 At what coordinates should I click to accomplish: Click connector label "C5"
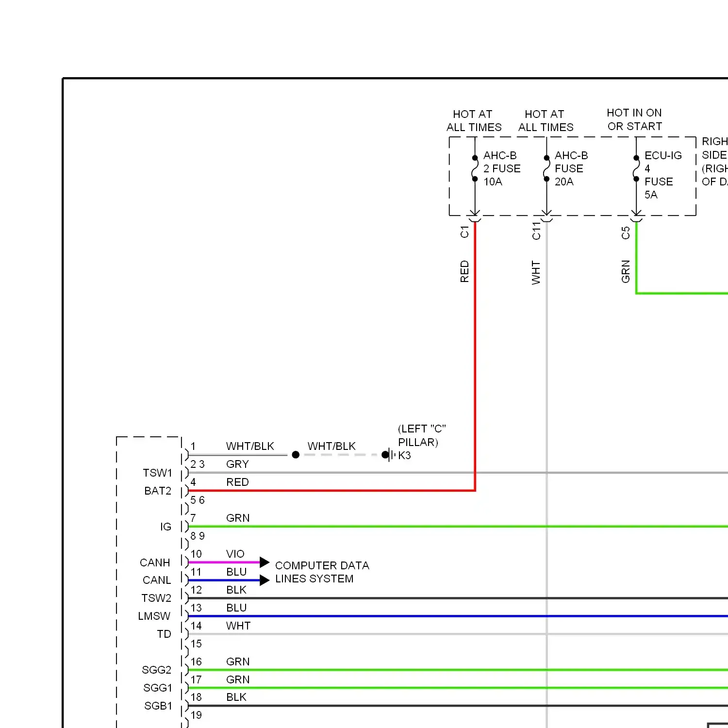626,233
